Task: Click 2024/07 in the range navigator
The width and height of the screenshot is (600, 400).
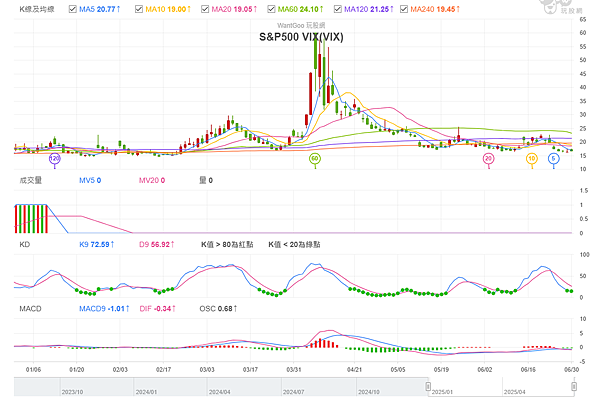Action: tap(293, 392)
